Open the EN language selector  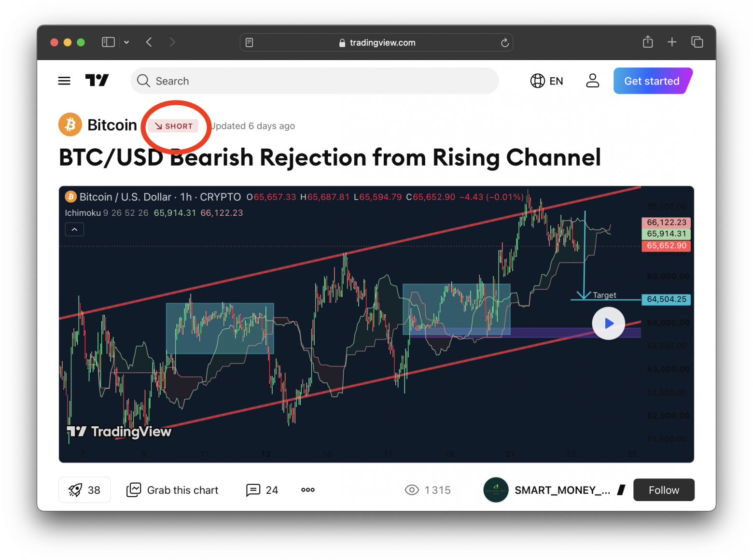pyautogui.click(x=547, y=81)
